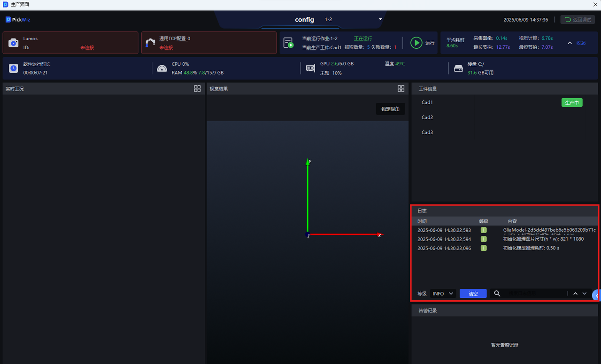This screenshot has height=364, width=601.
Task: Expand the 实时工况 panel layout icon
Action: [x=197, y=89]
